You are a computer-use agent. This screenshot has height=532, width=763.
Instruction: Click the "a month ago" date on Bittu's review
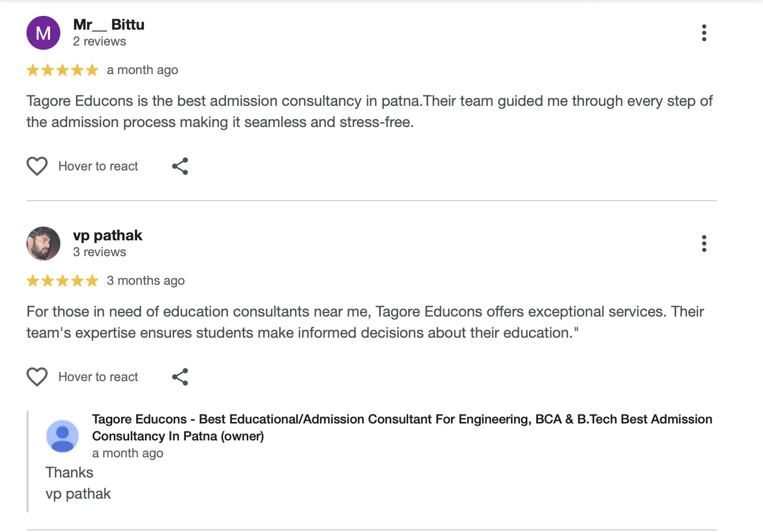[x=142, y=70]
